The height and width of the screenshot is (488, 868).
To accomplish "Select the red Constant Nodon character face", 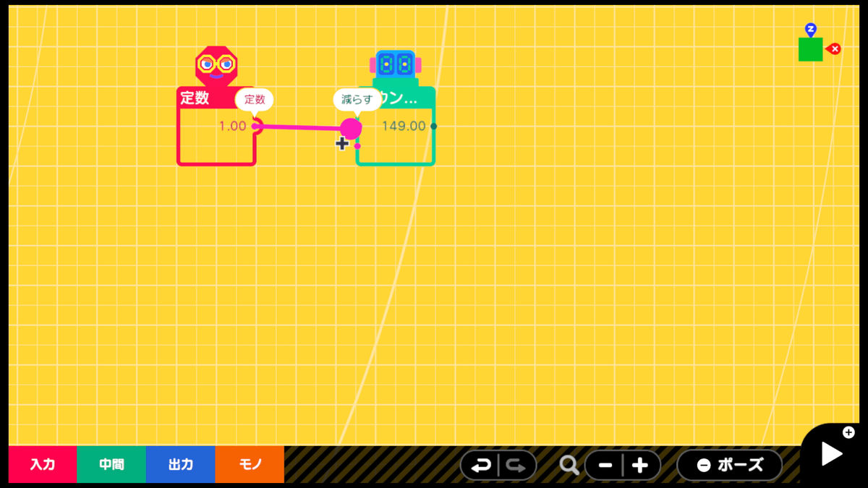I will (x=216, y=66).
